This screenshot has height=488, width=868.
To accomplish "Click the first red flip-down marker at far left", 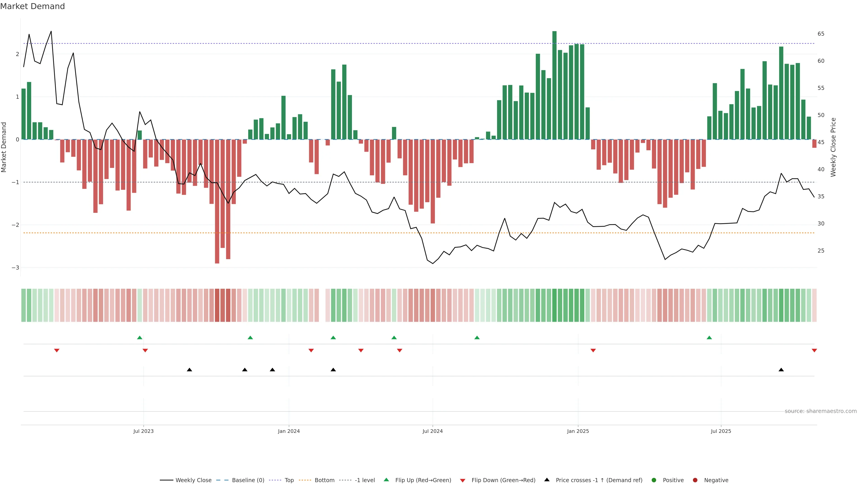I will click(x=57, y=351).
